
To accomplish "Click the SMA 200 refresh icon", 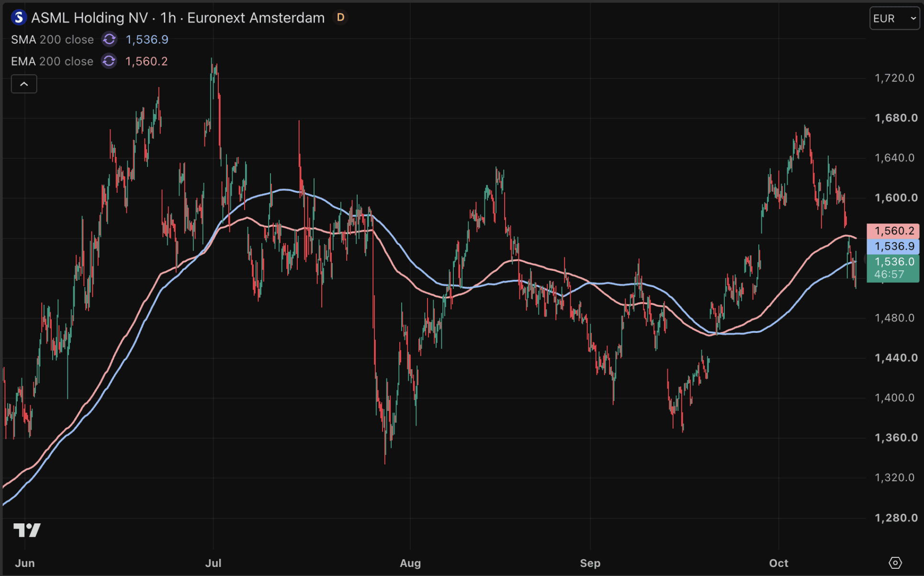I will [x=109, y=39].
